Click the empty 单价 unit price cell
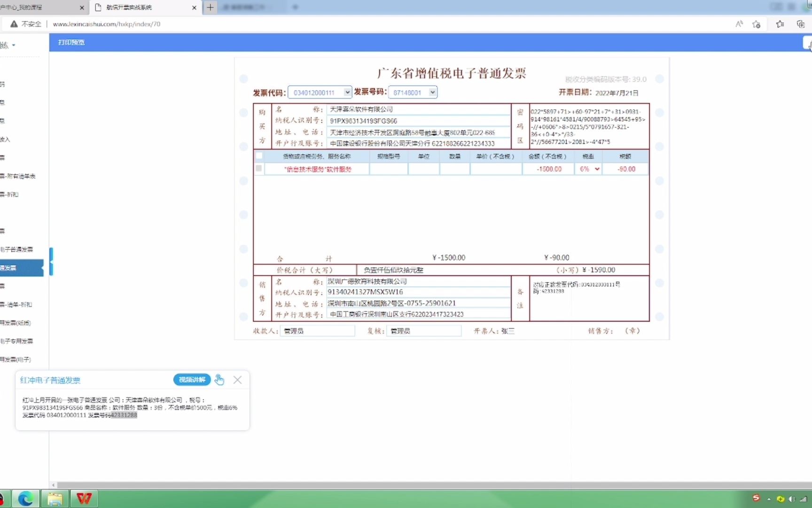812x508 pixels. click(x=496, y=169)
